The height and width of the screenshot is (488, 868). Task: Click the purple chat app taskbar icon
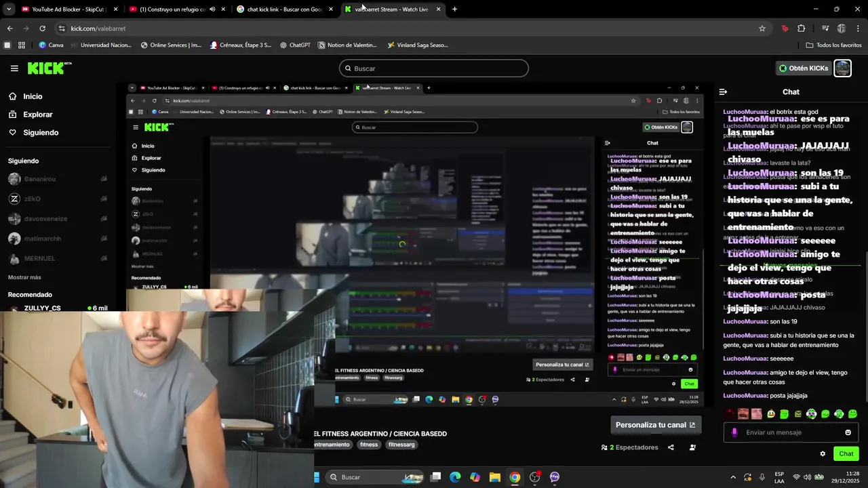[x=555, y=477]
